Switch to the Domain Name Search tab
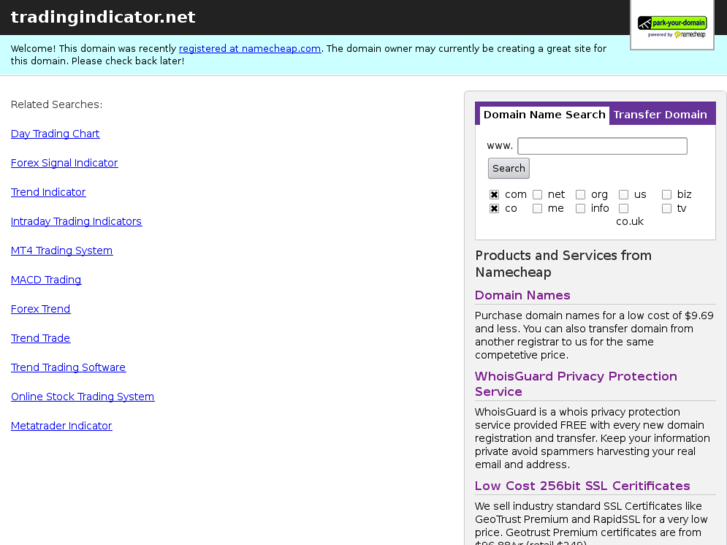 click(x=544, y=115)
